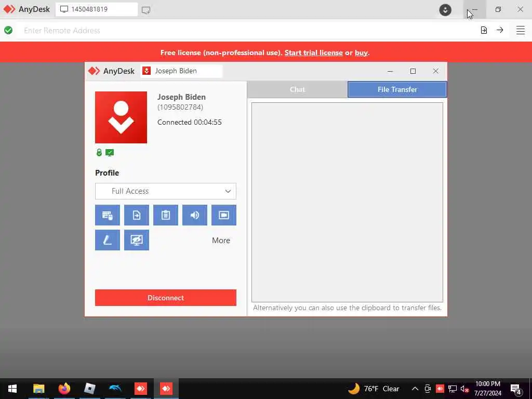Restore down the main AnyDesk window
The image size is (532, 399).
tap(498, 9)
